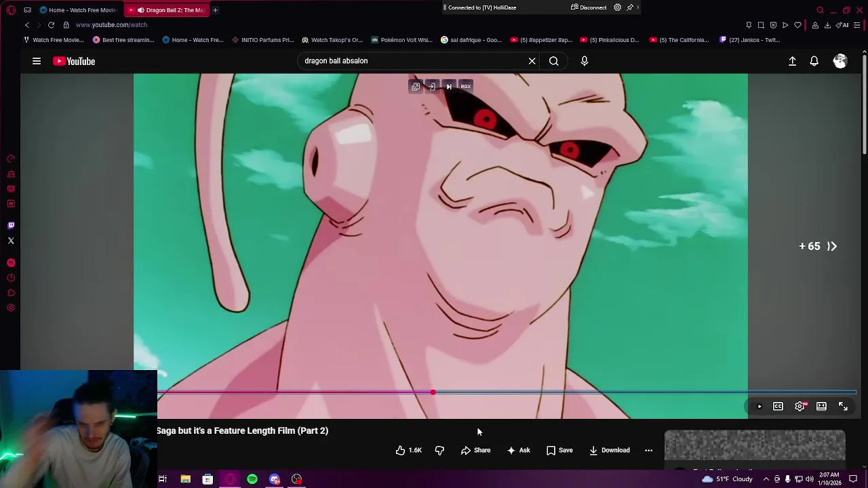The width and height of the screenshot is (868, 488).
Task: Open the YouTube create/upload button
Action: click(x=792, y=61)
